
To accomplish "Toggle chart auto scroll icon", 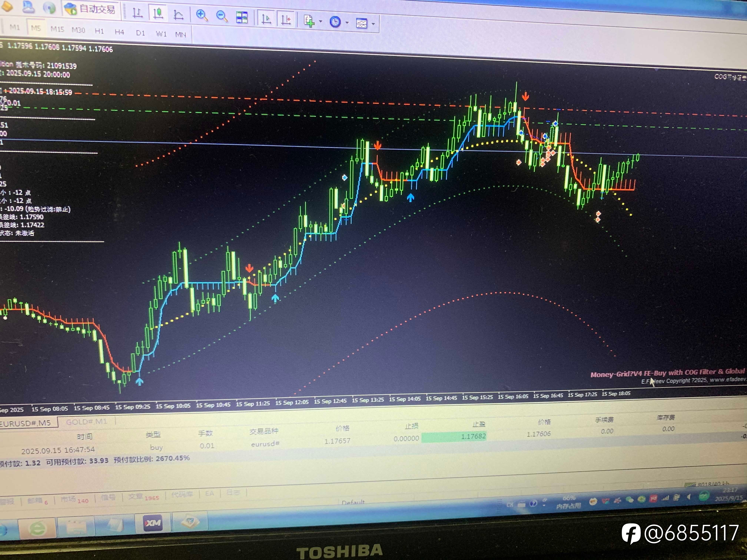I will [x=266, y=19].
